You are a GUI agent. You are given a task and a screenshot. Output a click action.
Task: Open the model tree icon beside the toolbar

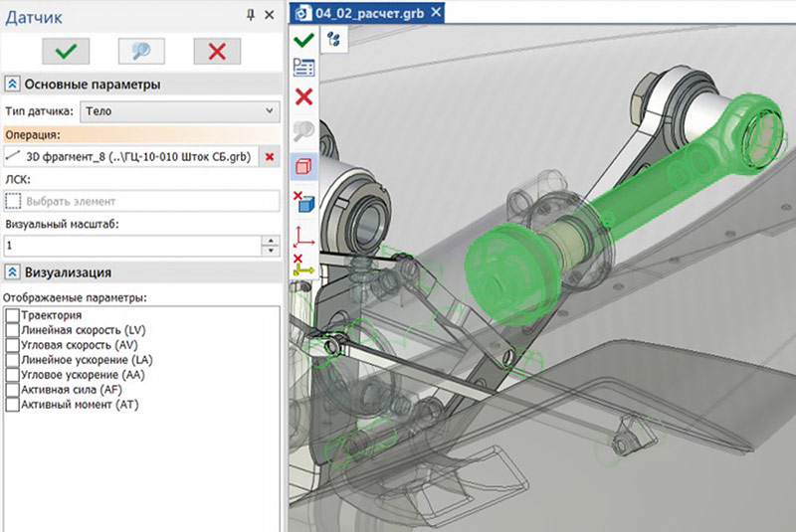(334, 40)
